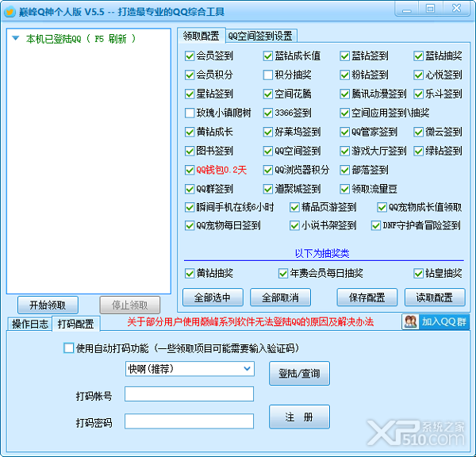The image size is (476, 457).
Task: Uncheck the 粉钻签到 checkbox
Action: click(344, 75)
